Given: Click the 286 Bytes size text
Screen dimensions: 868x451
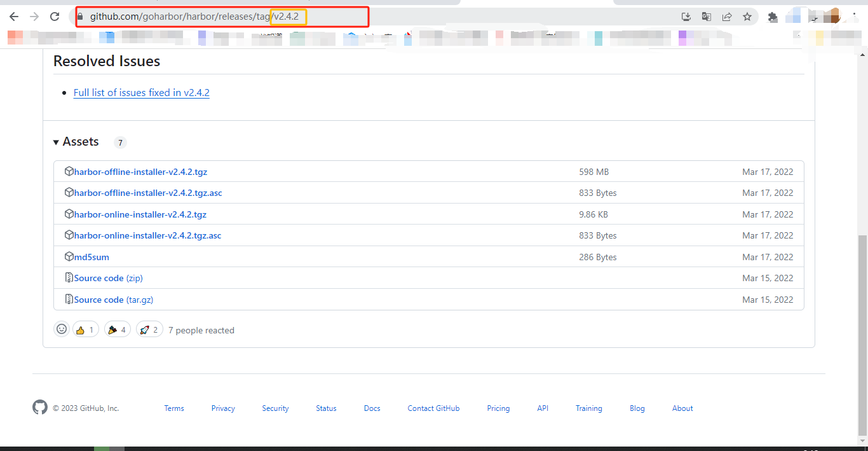Looking at the screenshot, I should [x=598, y=257].
